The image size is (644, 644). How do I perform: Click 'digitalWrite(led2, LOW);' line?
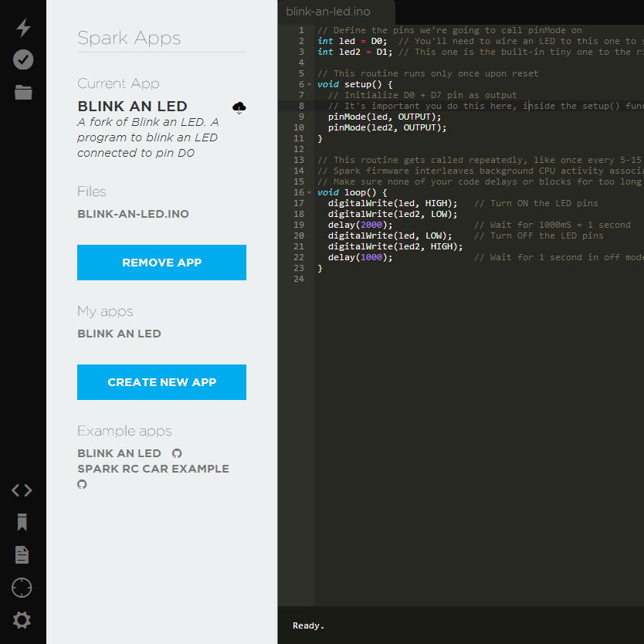click(392, 214)
